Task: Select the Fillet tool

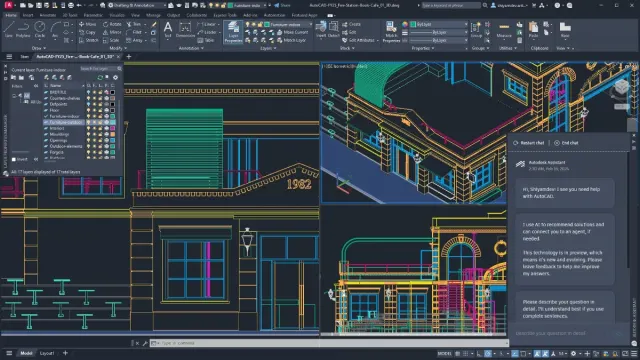Action: click(134, 32)
